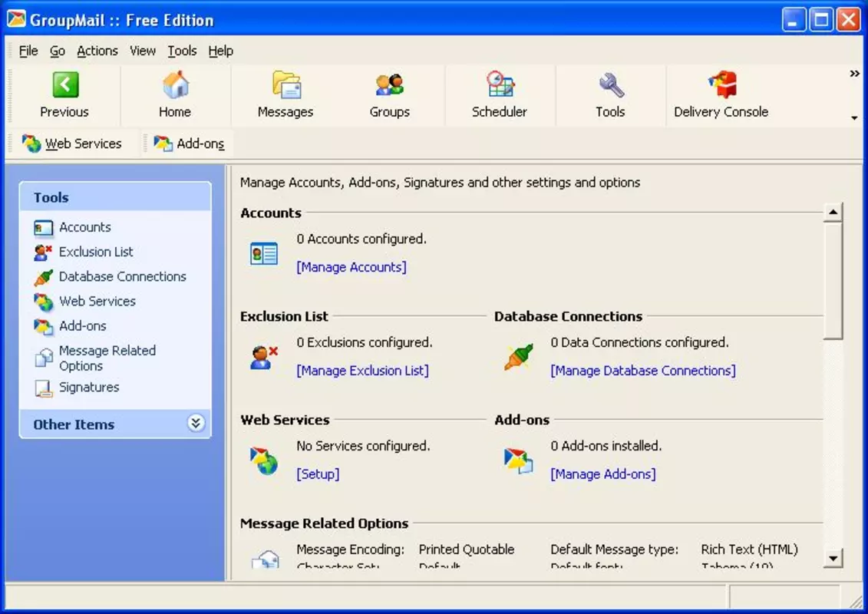
Task: Click the 'Rich Text (HTML)' message type value
Action: 750,550
